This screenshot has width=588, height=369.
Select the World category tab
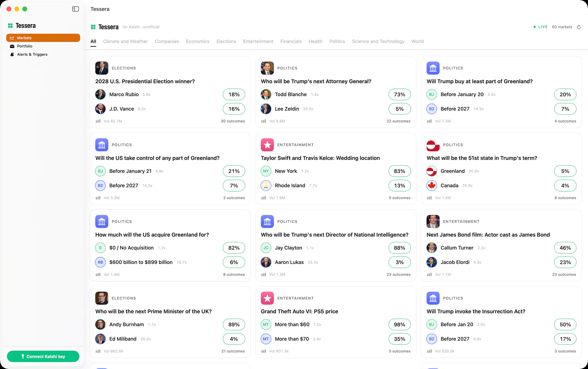pos(417,41)
